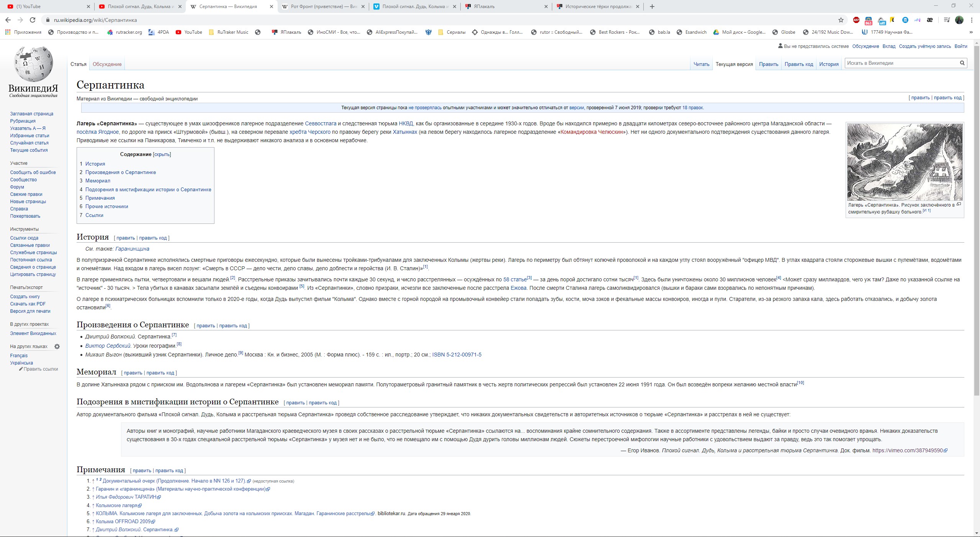The height and width of the screenshot is (537, 980).
Task: Click the enlarge icon under the camp drawing
Action: pyautogui.click(x=959, y=204)
